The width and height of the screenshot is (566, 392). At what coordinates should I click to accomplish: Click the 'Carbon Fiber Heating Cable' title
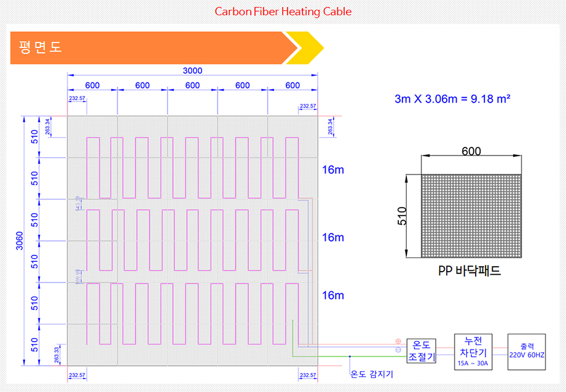(283, 12)
